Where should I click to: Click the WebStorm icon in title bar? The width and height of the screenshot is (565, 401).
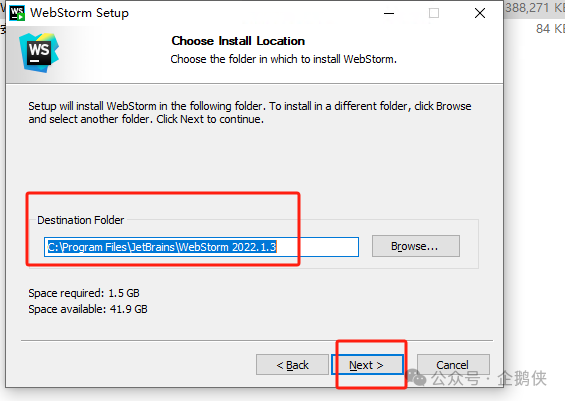pos(17,13)
